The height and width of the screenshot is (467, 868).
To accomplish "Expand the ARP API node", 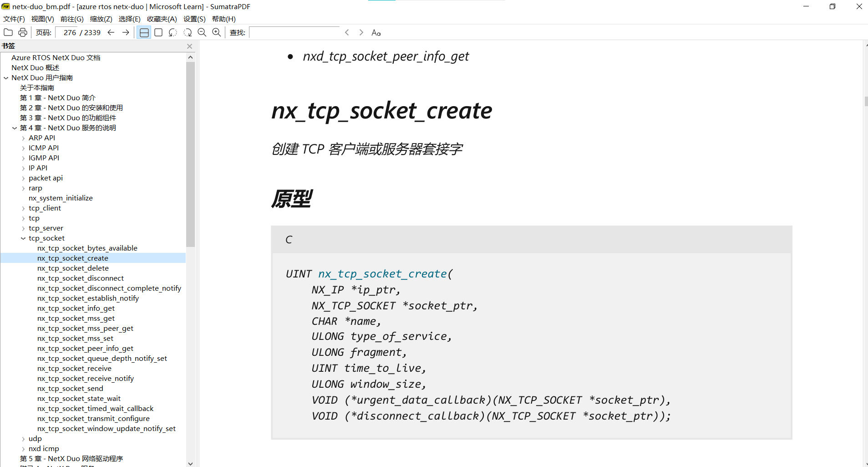I will 23,138.
